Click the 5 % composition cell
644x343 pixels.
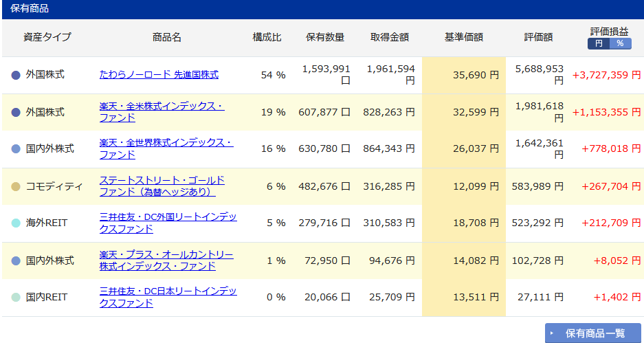(276, 223)
